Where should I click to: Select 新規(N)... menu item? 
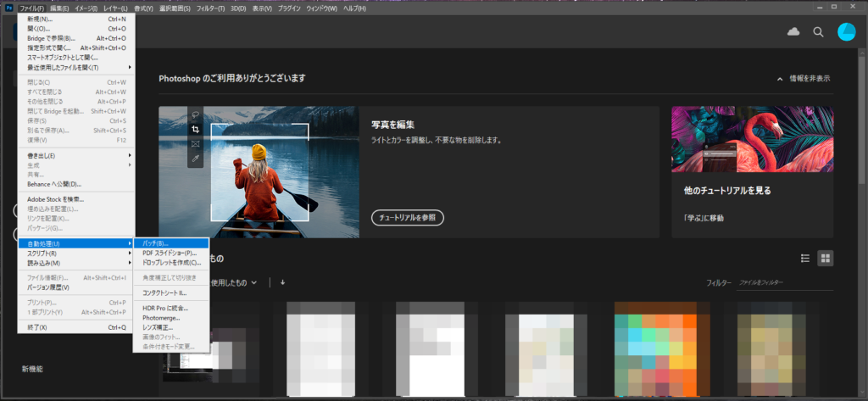76,19
